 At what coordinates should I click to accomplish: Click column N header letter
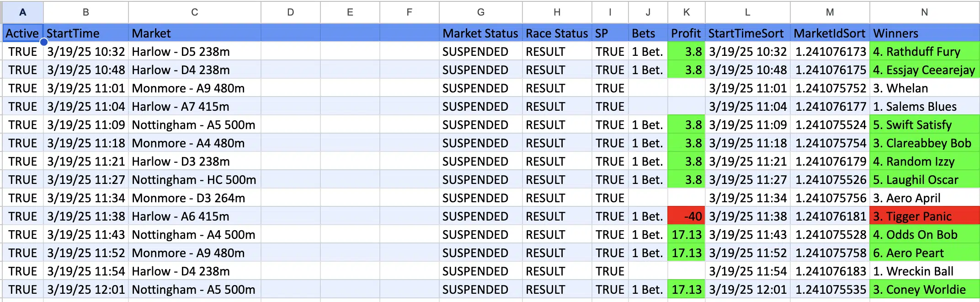(924, 12)
